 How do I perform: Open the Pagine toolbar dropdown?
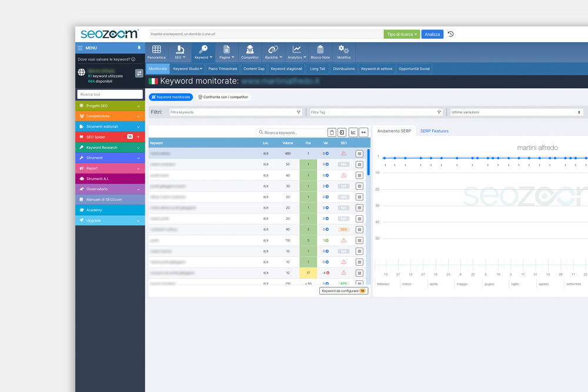(226, 52)
